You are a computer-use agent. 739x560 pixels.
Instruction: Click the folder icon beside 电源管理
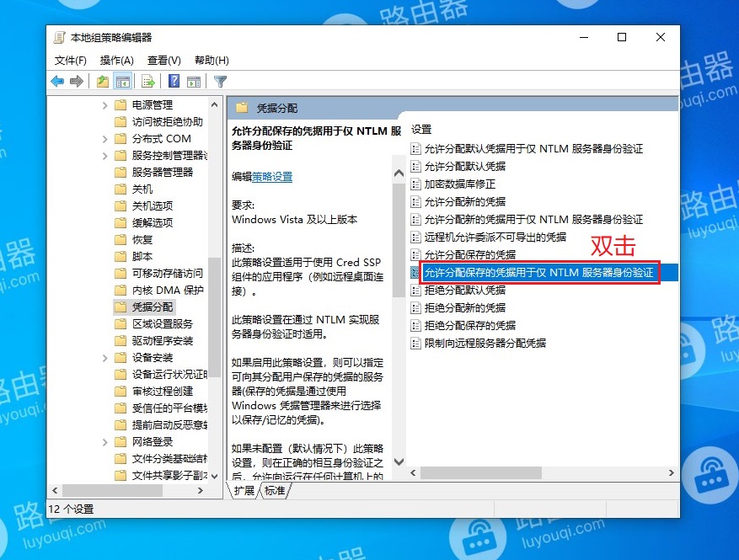[120, 104]
